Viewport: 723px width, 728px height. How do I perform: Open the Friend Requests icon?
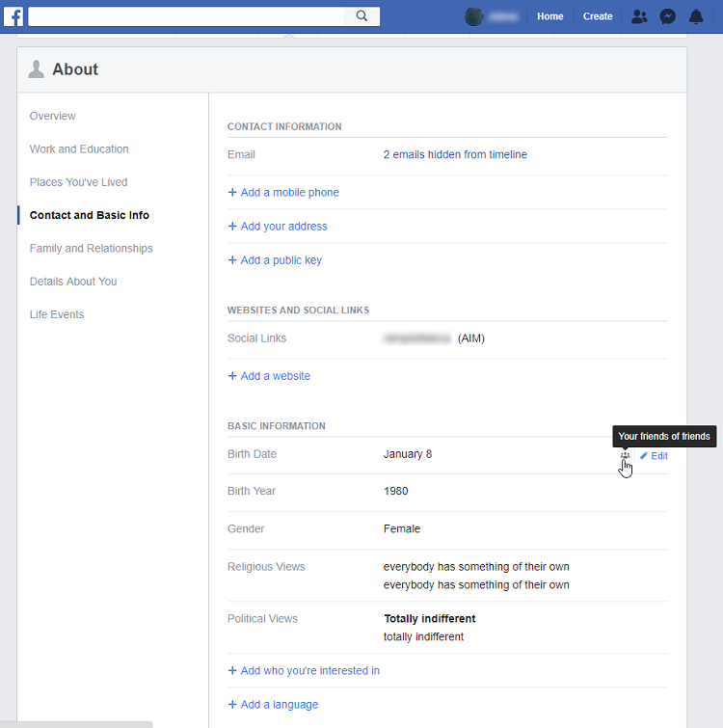pos(639,16)
